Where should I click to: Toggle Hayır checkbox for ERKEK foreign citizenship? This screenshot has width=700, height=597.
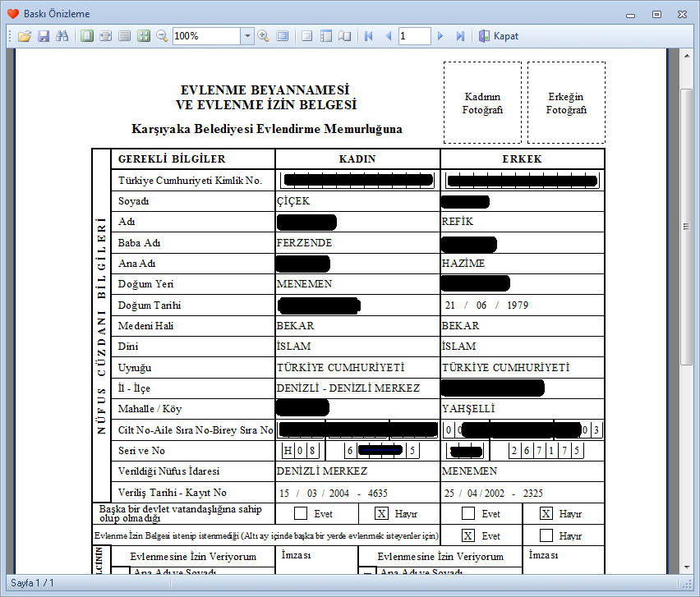pos(546,513)
